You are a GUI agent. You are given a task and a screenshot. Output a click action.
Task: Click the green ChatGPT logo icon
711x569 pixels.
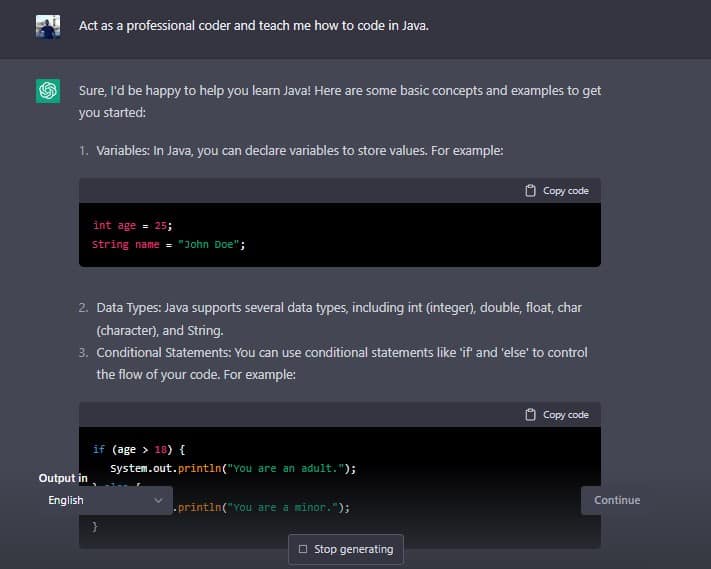pos(48,91)
